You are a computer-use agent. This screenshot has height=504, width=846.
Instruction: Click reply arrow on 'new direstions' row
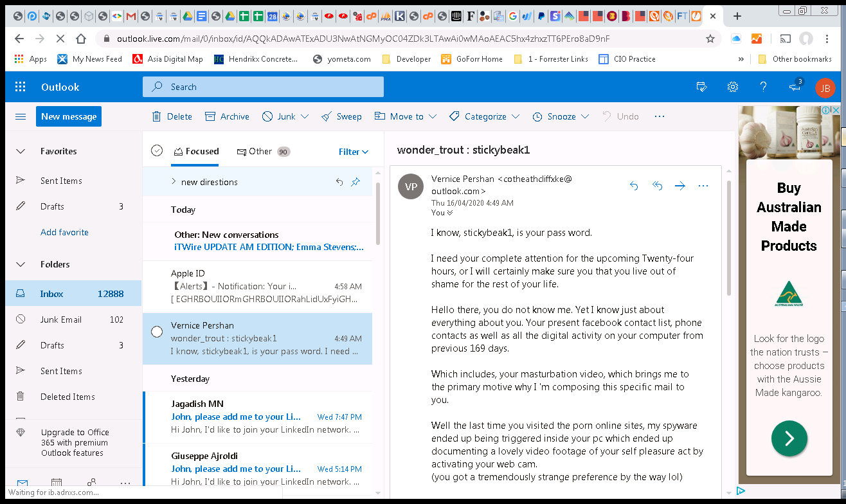339,182
